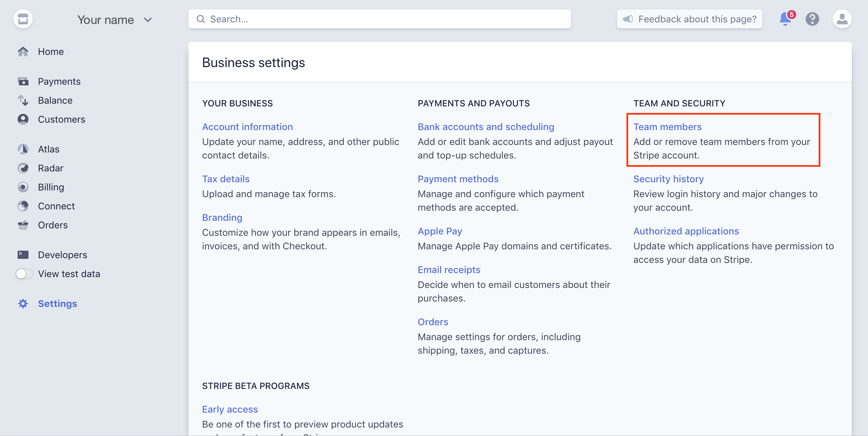Click the help question mark icon

pos(812,19)
